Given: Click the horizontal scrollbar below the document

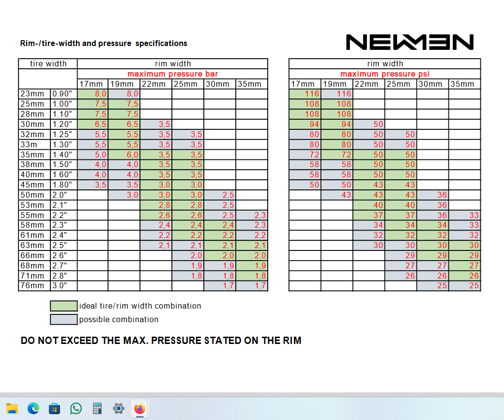Looking at the screenshot, I should point(252,394).
